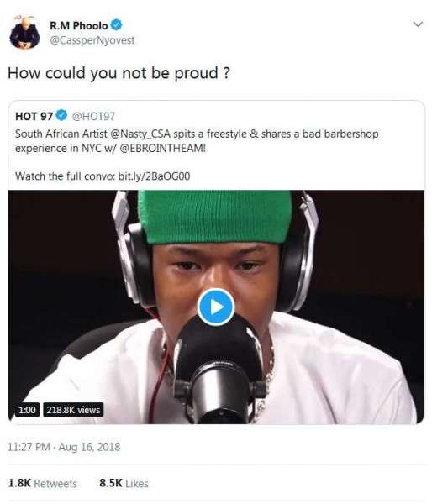Click the 1:00 video duration label
This screenshot has width=432, height=504.
tap(27, 410)
